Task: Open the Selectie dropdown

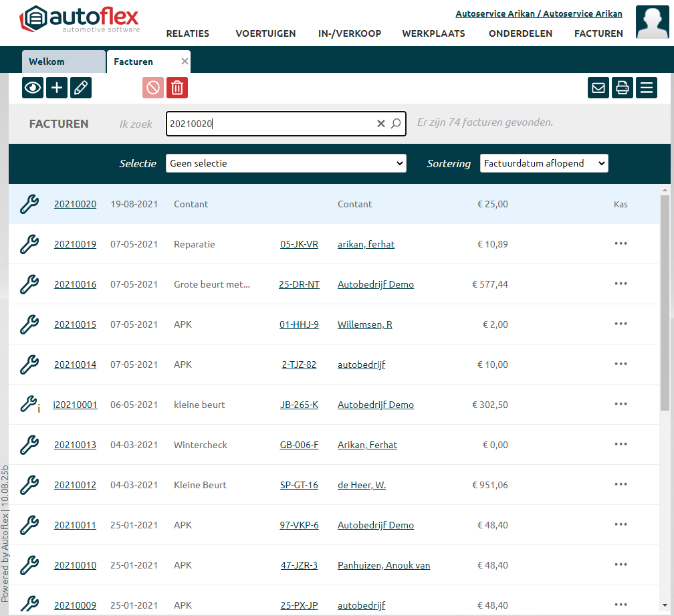Action: point(286,163)
